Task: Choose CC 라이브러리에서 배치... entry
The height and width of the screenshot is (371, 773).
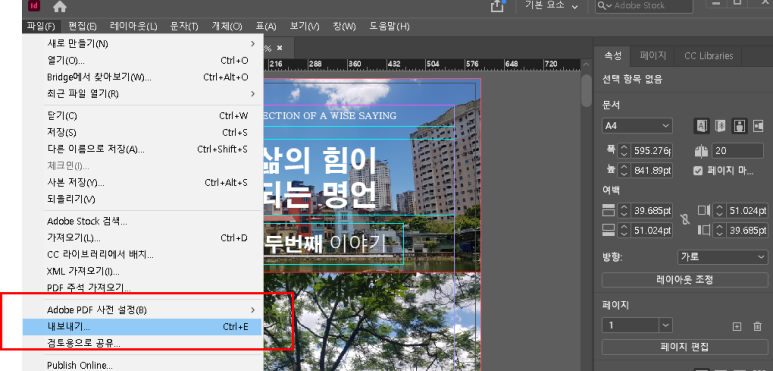Action: tap(142, 255)
